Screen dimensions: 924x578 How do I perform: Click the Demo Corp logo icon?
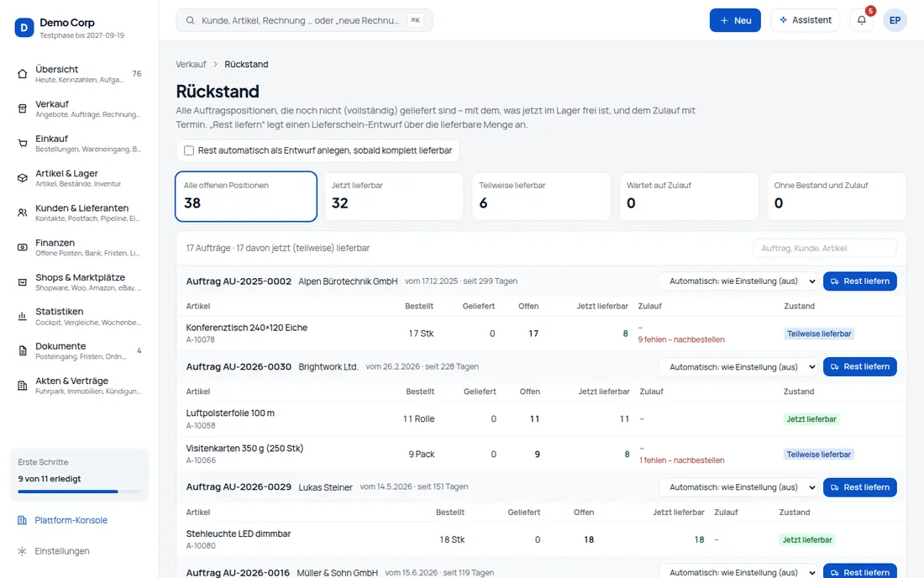tap(24, 27)
